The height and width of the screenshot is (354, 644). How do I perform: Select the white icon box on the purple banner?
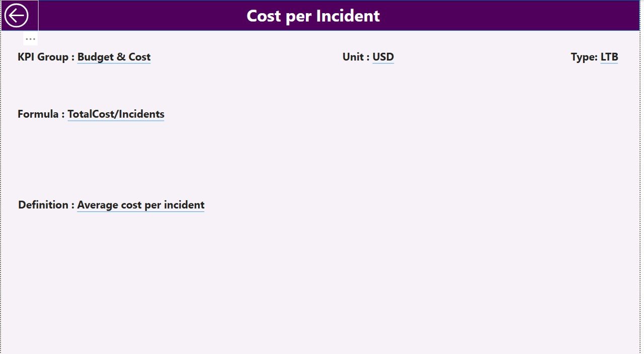pyautogui.click(x=18, y=15)
